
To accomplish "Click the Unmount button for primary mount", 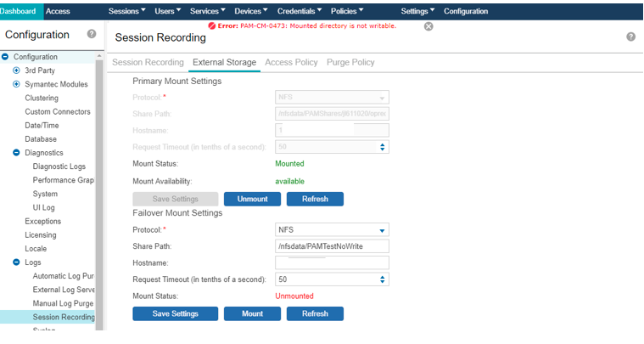I will tap(252, 199).
